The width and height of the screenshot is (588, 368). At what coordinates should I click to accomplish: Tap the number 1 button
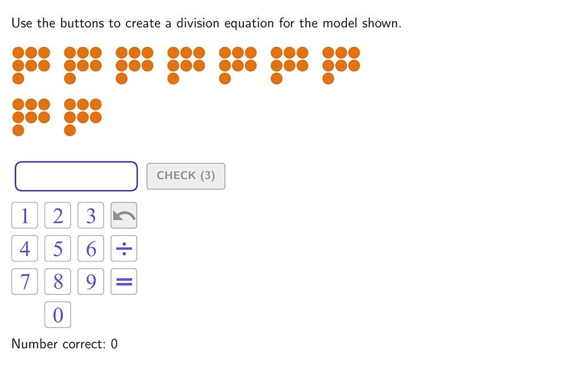point(24,215)
